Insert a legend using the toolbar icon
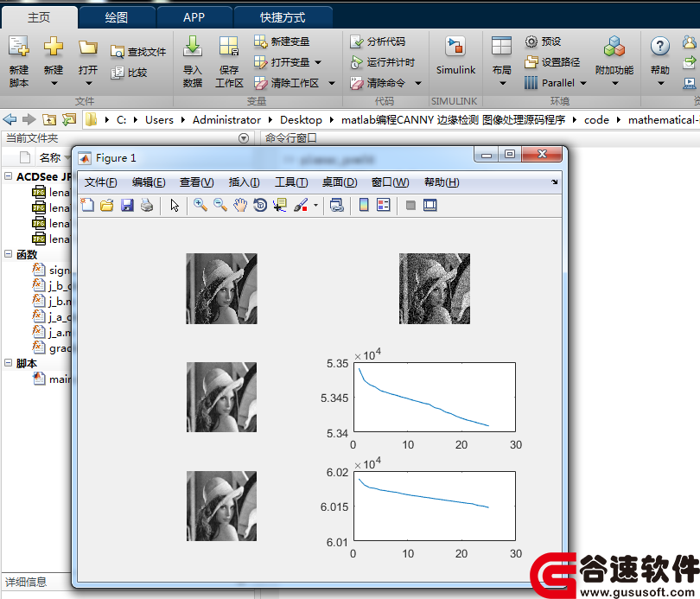 [x=384, y=206]
